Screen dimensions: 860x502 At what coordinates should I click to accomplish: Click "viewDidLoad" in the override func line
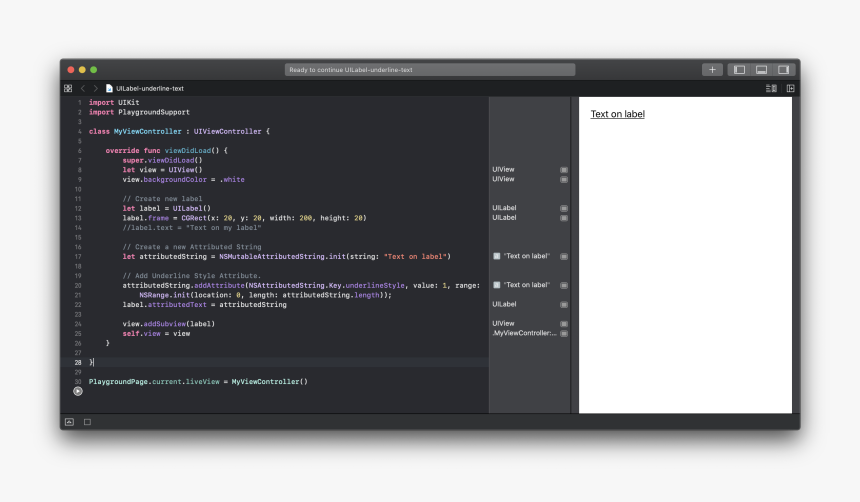tap(188, 150)
